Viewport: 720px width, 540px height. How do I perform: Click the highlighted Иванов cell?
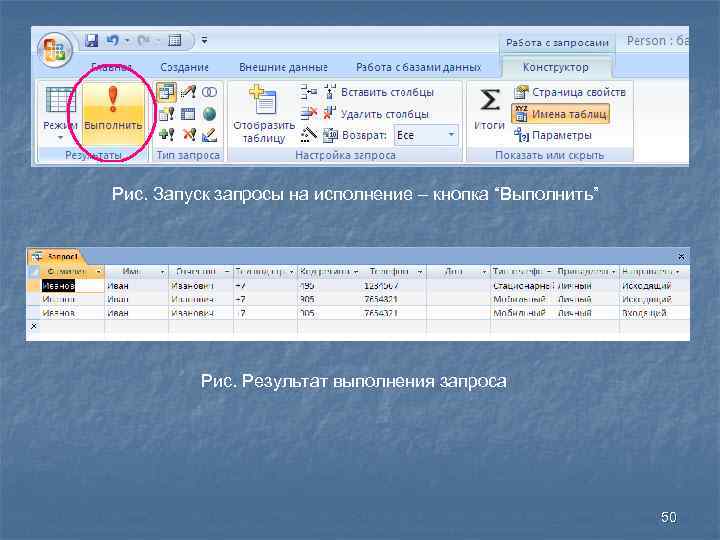click(73, 286)
